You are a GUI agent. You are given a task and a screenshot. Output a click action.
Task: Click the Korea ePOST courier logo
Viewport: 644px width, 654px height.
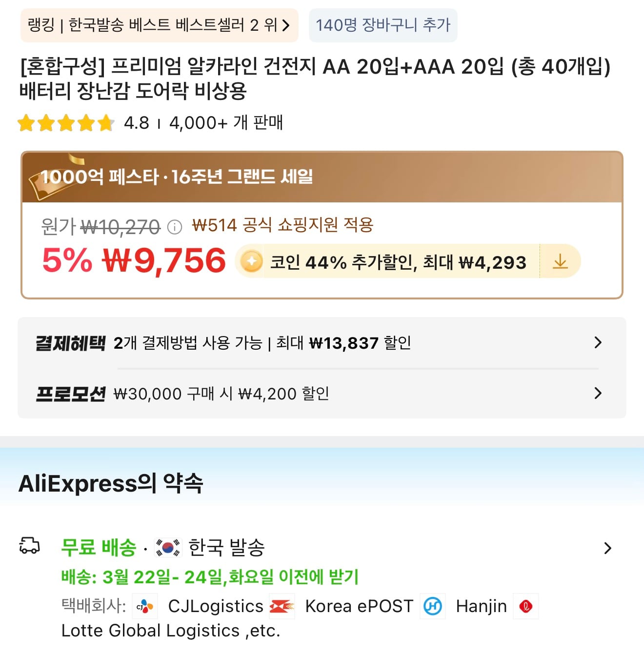(x=282, y=606)
